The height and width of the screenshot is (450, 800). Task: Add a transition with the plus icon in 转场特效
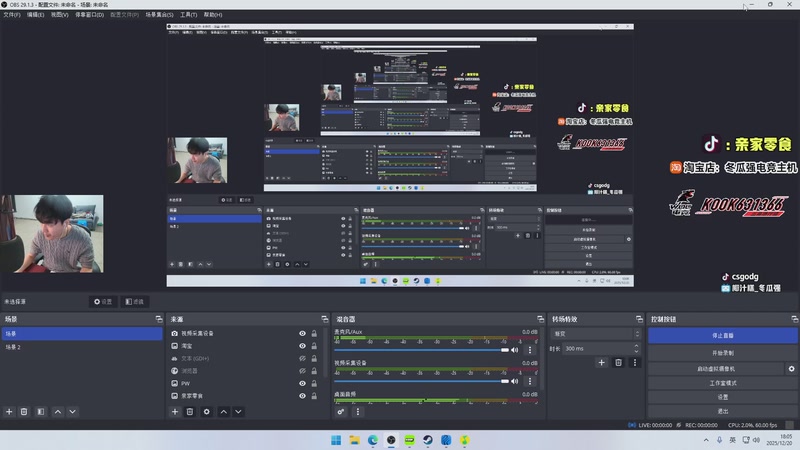pos(602,363)
